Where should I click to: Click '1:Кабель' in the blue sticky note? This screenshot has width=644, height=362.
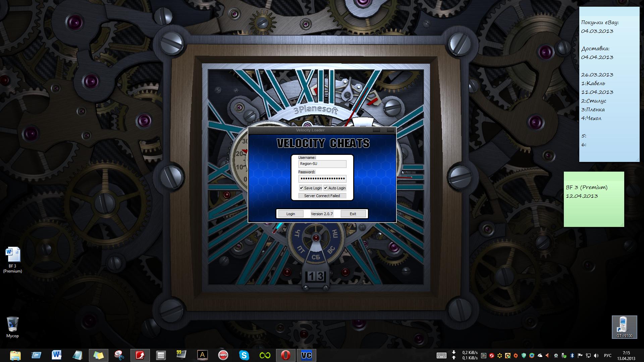(593, 83)
